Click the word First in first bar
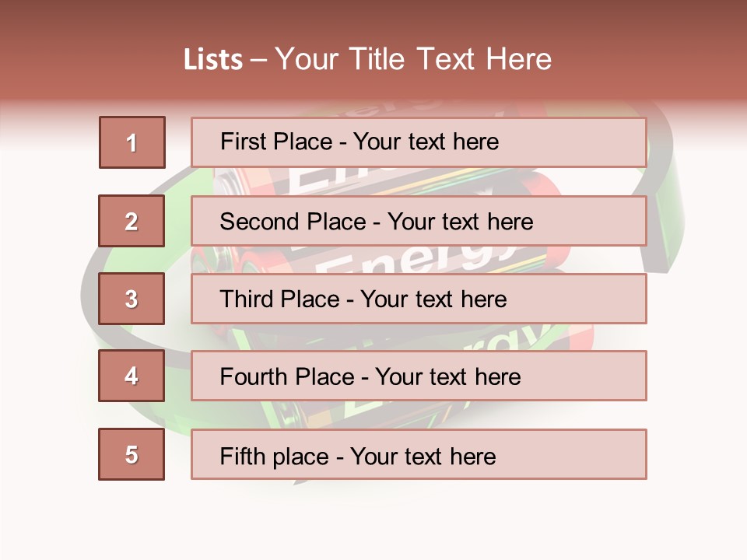Screen dimensions: 747x560 click(239, 142)
